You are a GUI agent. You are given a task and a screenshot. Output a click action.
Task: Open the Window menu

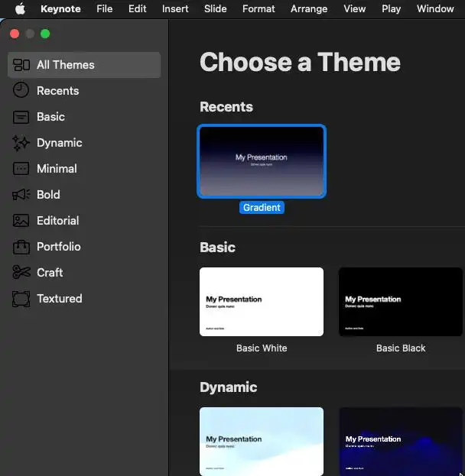pyautogui.click(x=435, y=9)
